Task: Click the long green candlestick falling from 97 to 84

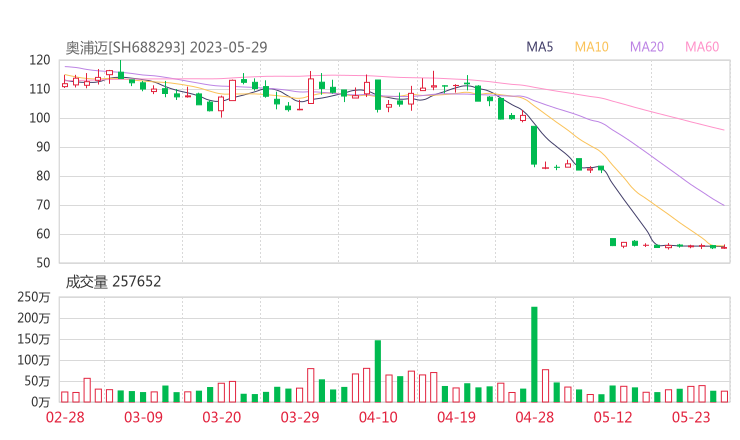Action: 534,145
